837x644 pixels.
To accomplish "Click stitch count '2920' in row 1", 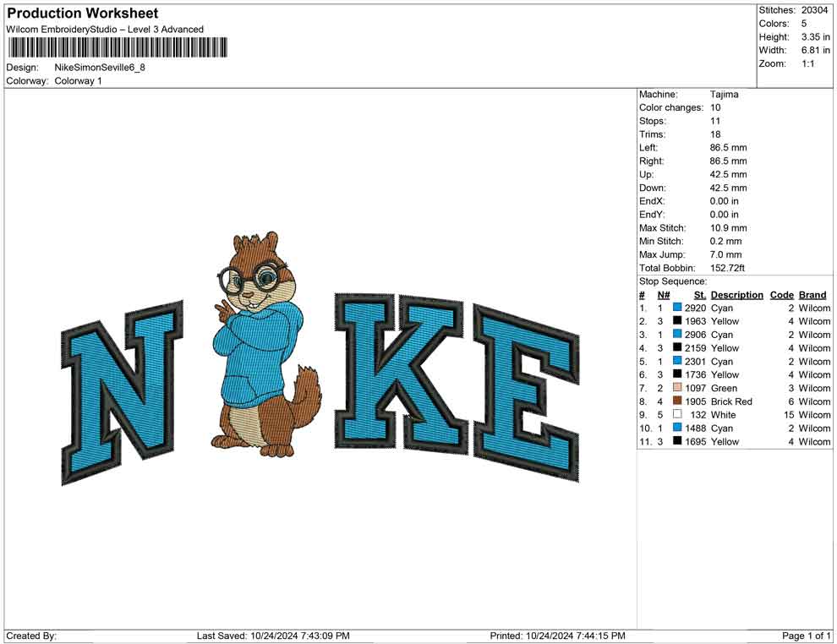I will pos(696,308).
